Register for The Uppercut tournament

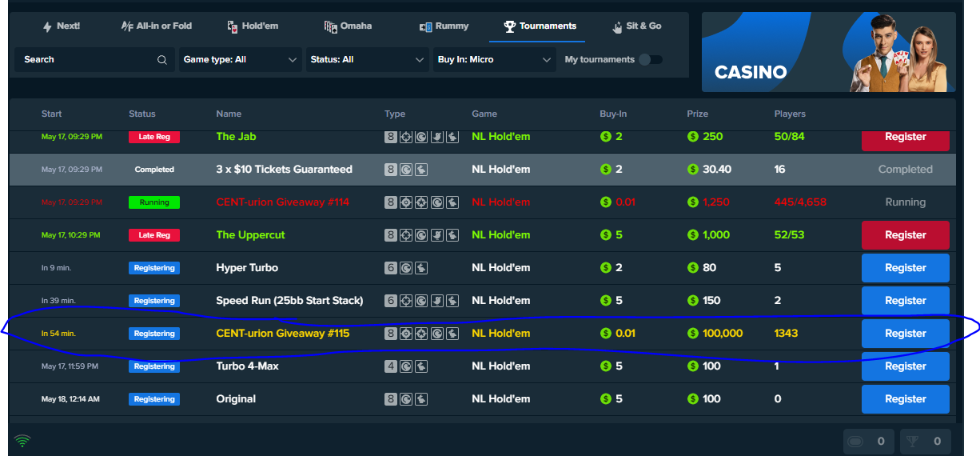[905, 235]
